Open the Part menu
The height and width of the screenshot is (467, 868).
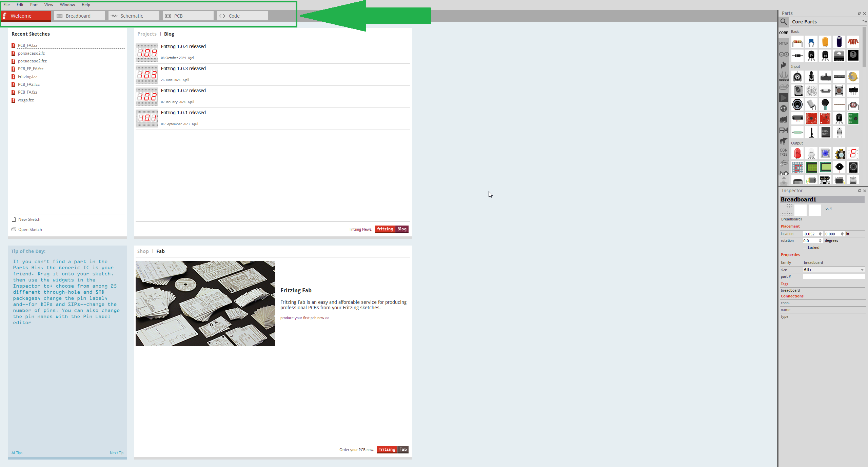(34, 5)
